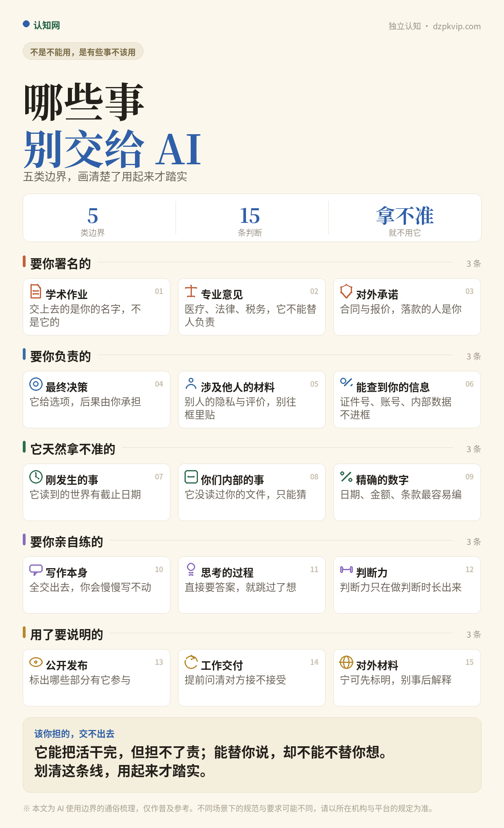Image resolution: width=504 pixels, height=828 pixels.
Task: Click the 它天然拿不准的 section heading
Action: 73,449
